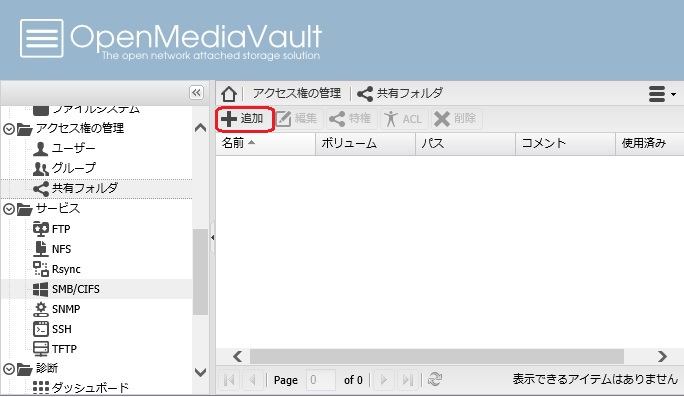
Task: Click the 編集 edit button
Action: (x=297, y=119)
